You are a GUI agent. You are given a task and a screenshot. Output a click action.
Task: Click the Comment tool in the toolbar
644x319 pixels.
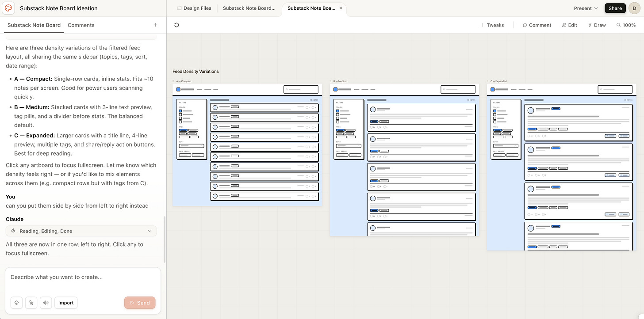pyautogui.click(x=537, y=25)
